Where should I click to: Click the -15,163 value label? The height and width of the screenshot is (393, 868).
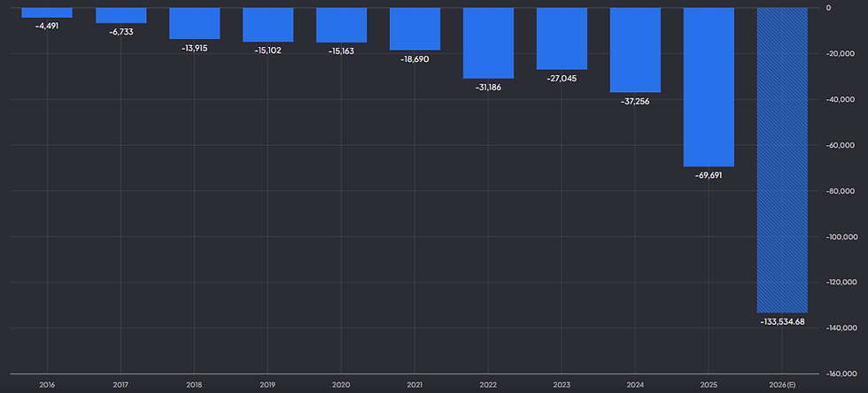coord(341,51)
